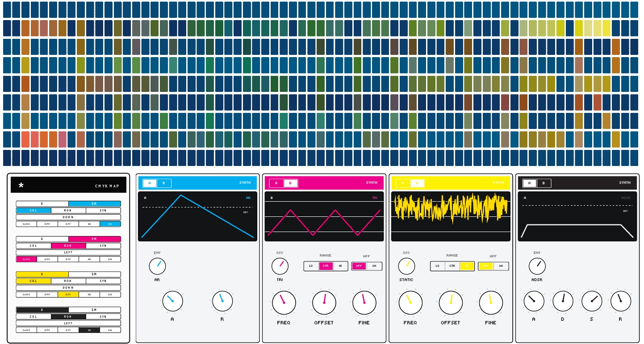Click the DOWN direction bar in yellow group
This screenshot has width=644, height=344.
click(68, 288)
